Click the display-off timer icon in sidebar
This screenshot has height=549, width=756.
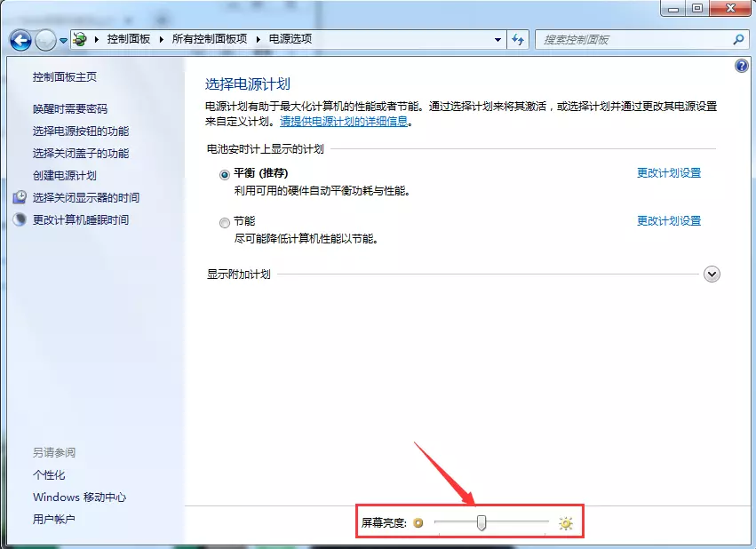click(20, 197)
